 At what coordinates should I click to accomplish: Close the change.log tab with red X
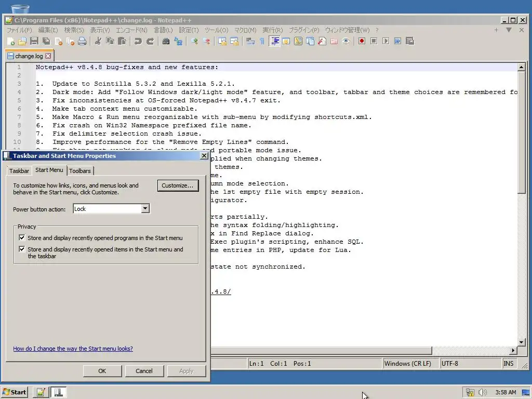(48, 56)
